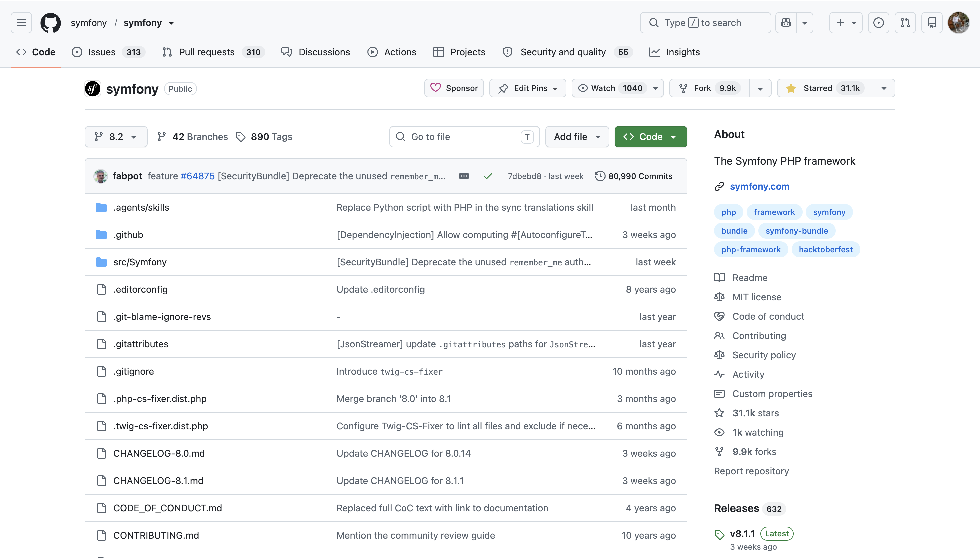Open pull requests icon in header

coord(905,23)
